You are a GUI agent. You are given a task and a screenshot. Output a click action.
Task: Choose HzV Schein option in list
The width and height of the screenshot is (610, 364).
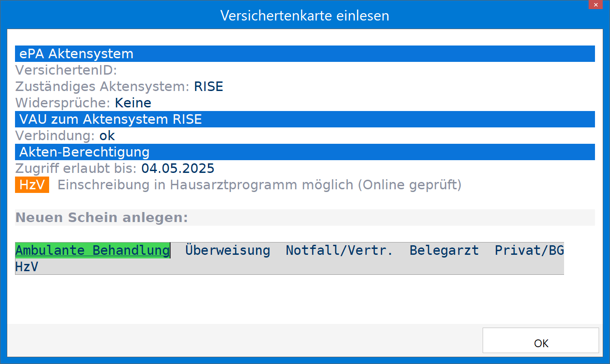tap(27, 267)
